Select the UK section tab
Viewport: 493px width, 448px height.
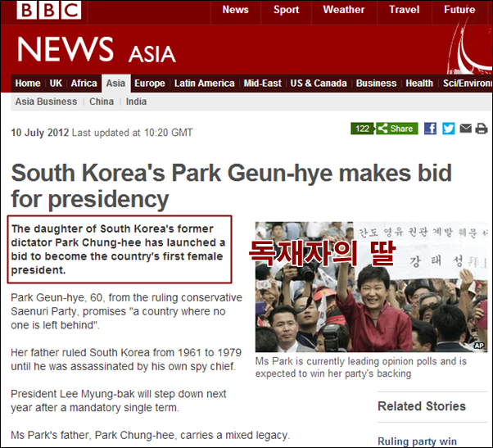click(x=56, y=84)
